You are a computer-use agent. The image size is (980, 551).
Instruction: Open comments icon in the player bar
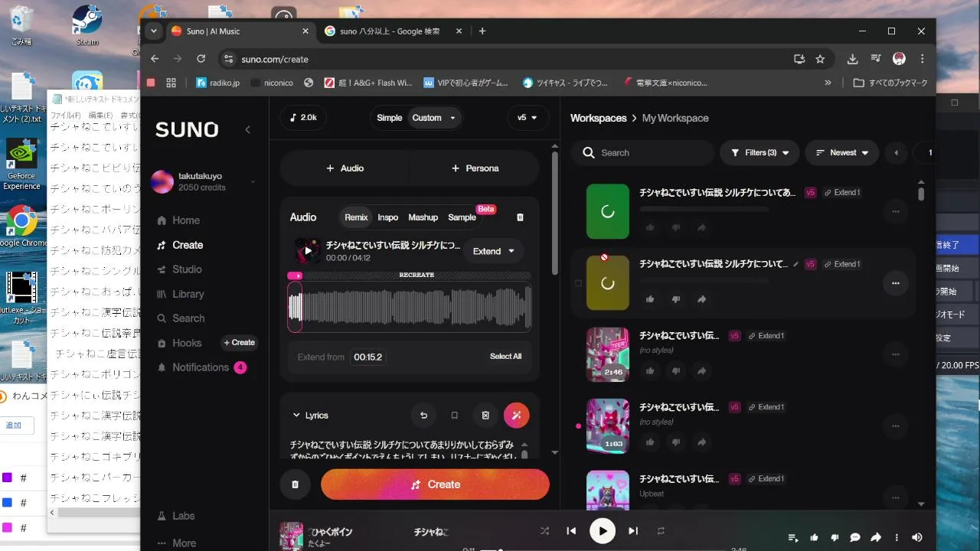coord(855,537)
